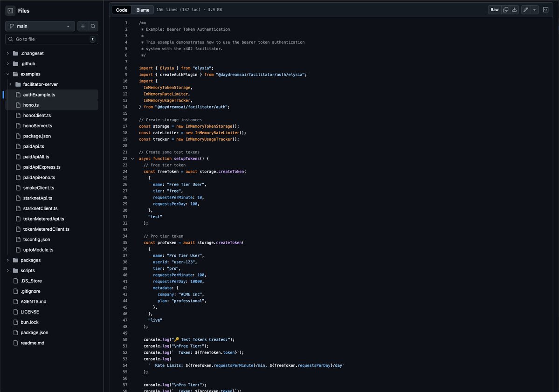
Task: Select the examples folder
Action: coord(30,74)
